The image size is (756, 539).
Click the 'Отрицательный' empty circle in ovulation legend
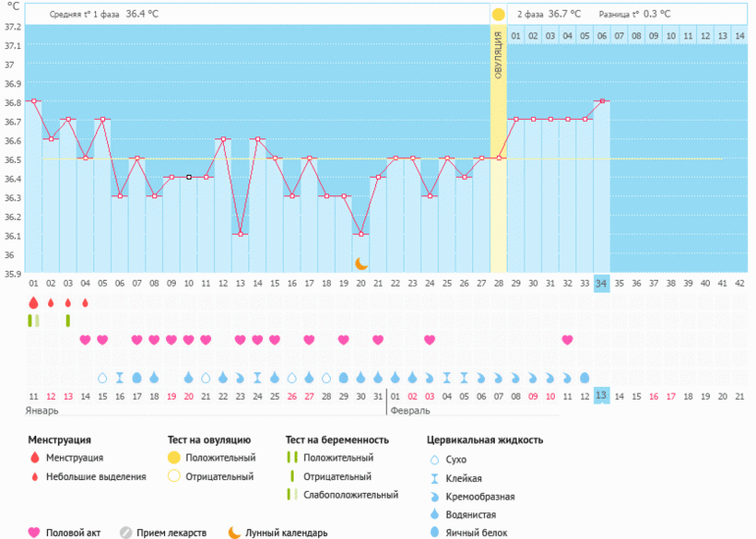pyautogui.click(x=174, y=476)
